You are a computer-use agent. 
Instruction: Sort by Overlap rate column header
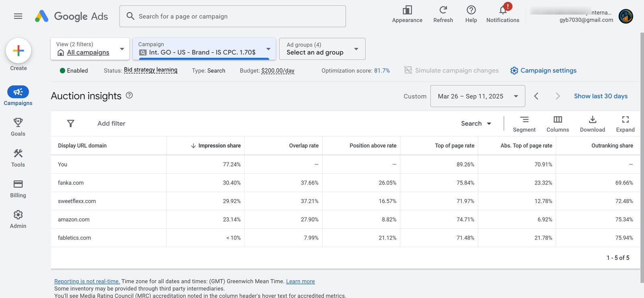coord(304,146)
